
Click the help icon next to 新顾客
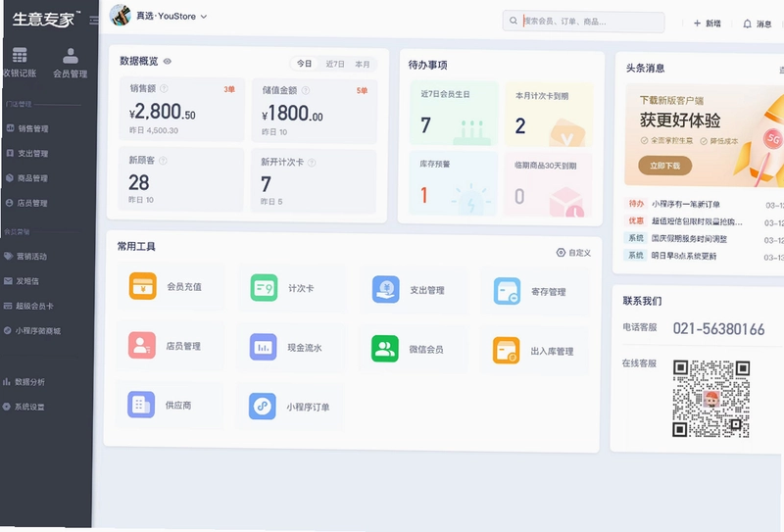click(x=163, y=161)
